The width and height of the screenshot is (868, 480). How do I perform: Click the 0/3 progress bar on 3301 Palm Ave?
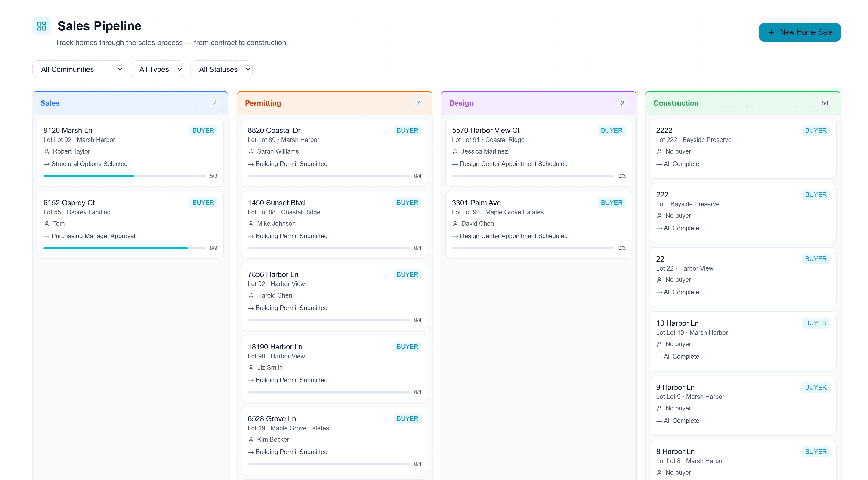pyautogui.click(x=533, y=248)
